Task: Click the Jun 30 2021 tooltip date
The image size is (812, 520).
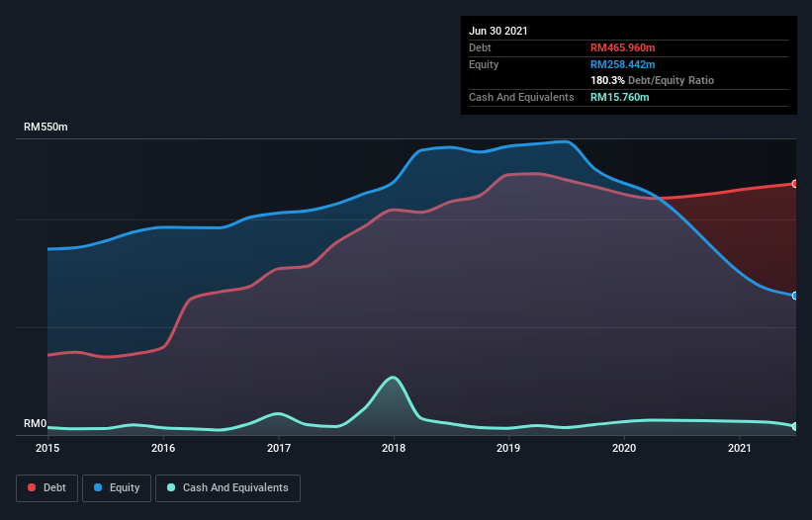Action: (x=498, y=31)
